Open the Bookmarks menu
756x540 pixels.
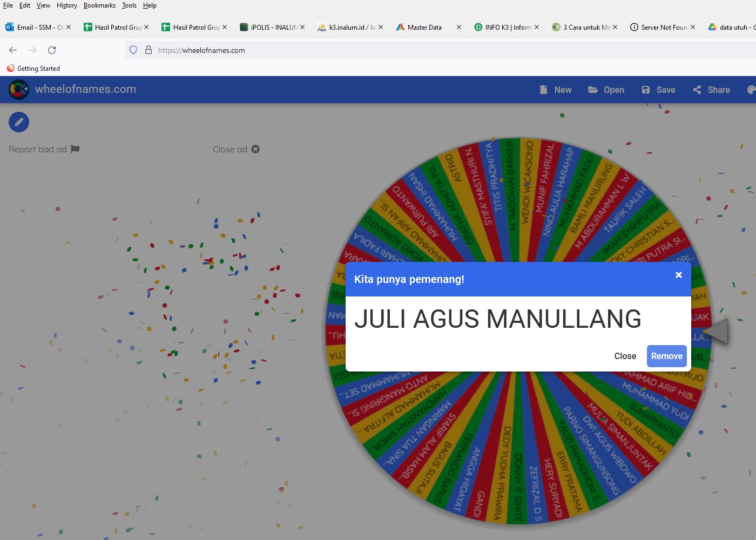99,5
